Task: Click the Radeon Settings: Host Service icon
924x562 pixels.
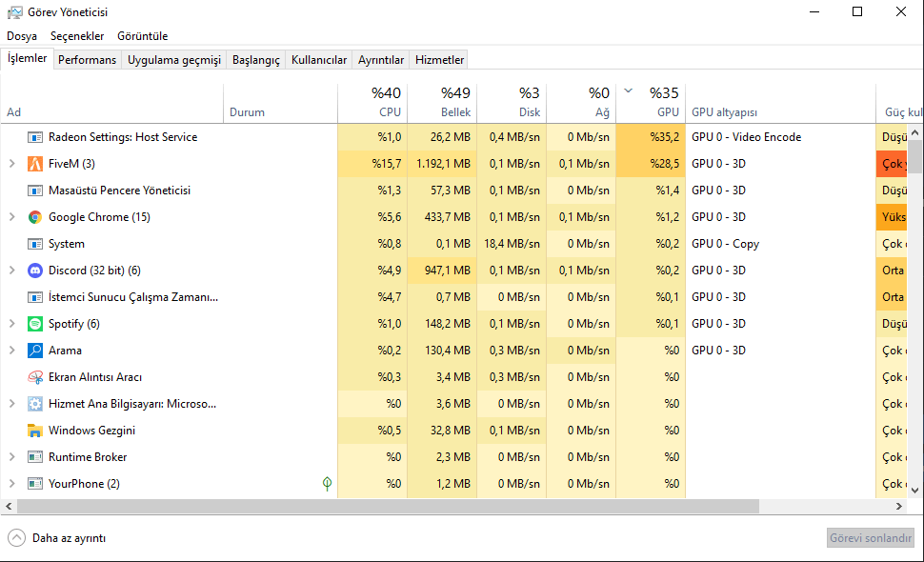Action: click(x=35, y=137)
